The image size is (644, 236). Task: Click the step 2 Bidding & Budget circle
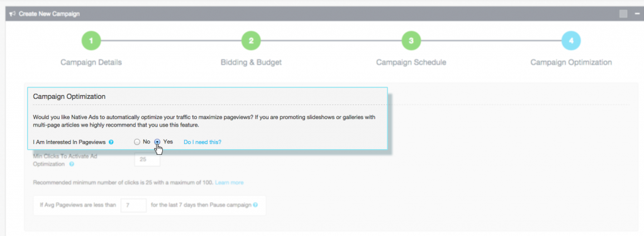pyautogui.click(x=252, y=41)
